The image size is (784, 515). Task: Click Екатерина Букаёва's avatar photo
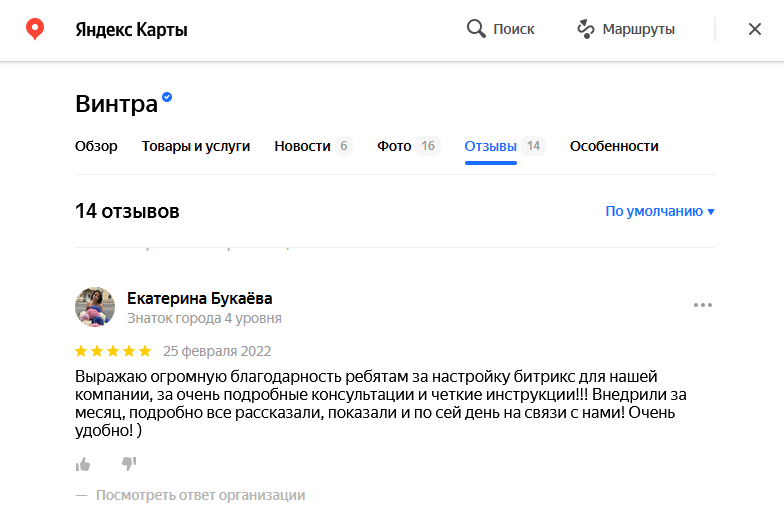click(x=95, y=307)
